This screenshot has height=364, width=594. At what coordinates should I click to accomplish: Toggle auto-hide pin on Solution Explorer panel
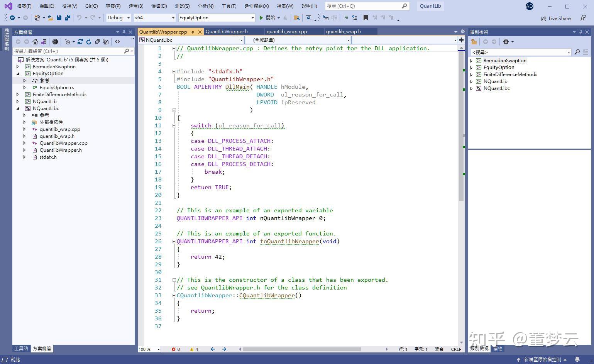(x=124, y=32)
